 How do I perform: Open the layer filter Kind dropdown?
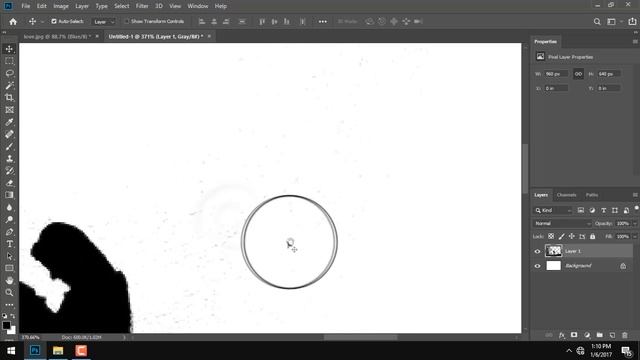pos(553,211)
